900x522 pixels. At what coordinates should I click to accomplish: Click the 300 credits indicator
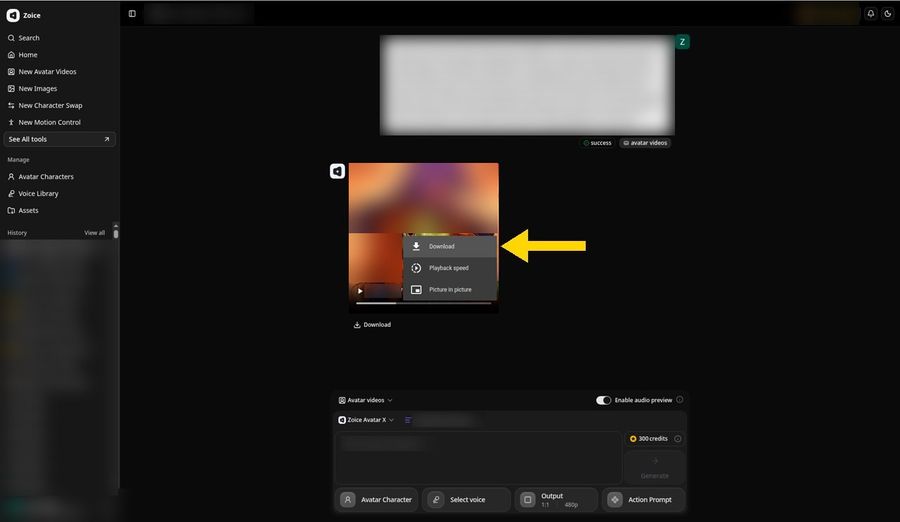pos(649,439)
